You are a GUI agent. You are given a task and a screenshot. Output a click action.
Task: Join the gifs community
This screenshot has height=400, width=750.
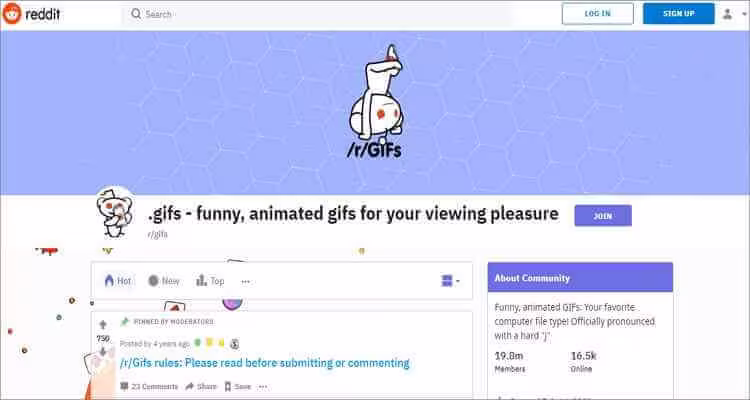tap(603, 216)
